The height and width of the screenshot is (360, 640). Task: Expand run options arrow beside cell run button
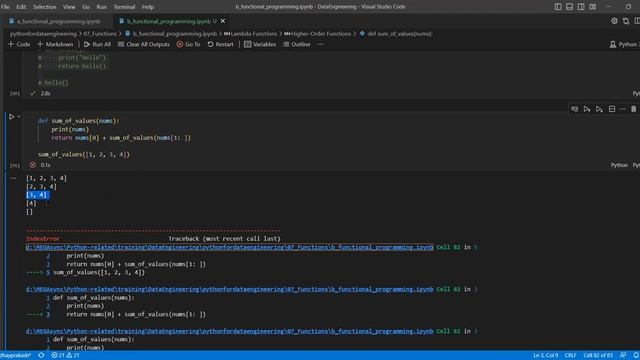tap(19, 117)
